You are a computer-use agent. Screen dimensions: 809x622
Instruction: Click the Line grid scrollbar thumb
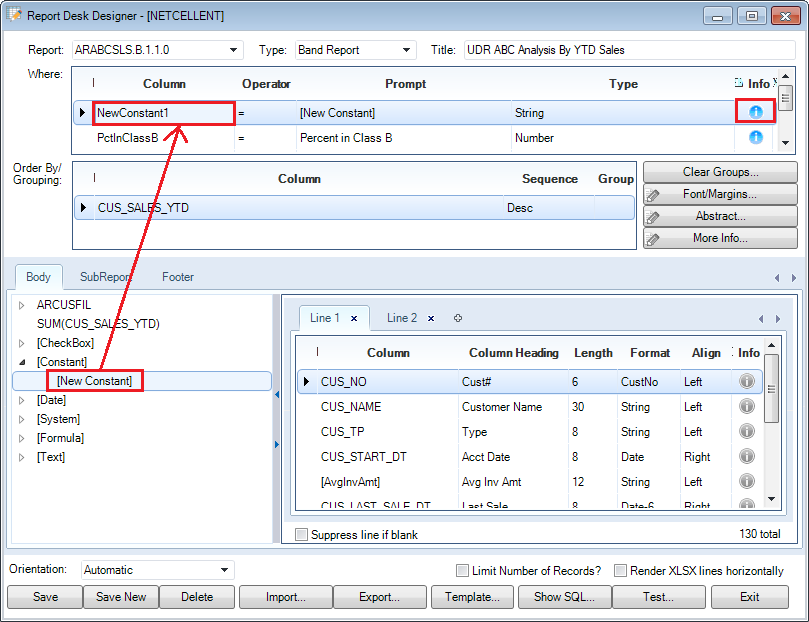(771, 389)
